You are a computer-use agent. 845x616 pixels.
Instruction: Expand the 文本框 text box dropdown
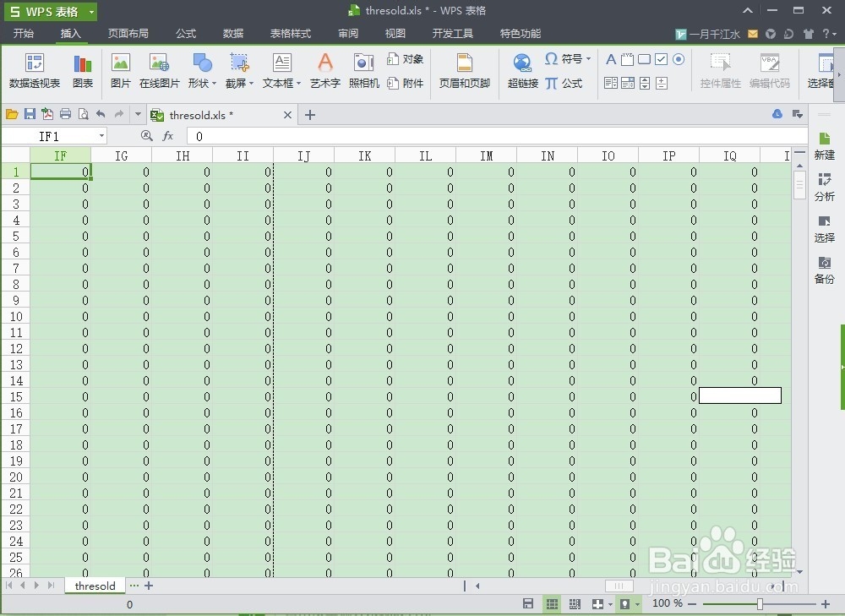(298, 84)
